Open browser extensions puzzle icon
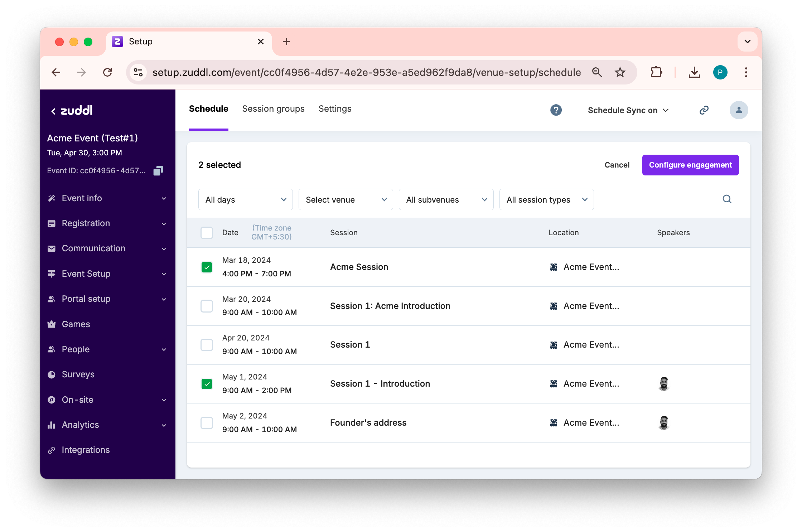 pyautogui.click(x=656, y=72)
